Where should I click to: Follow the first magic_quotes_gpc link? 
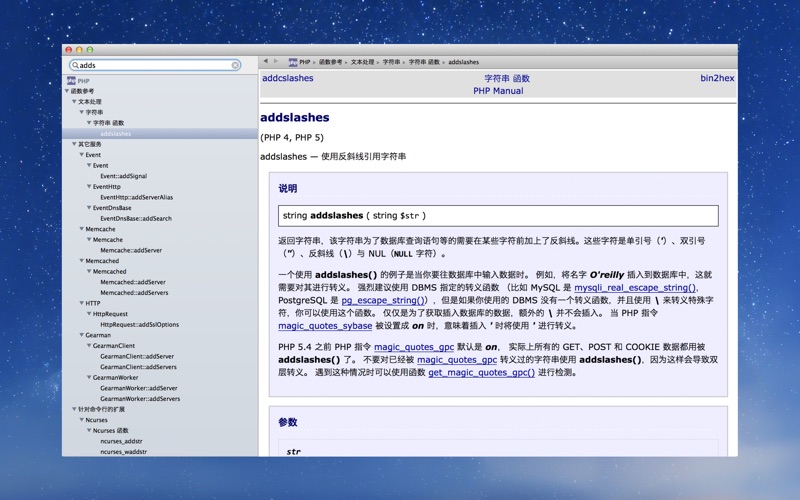coord(414,347)
